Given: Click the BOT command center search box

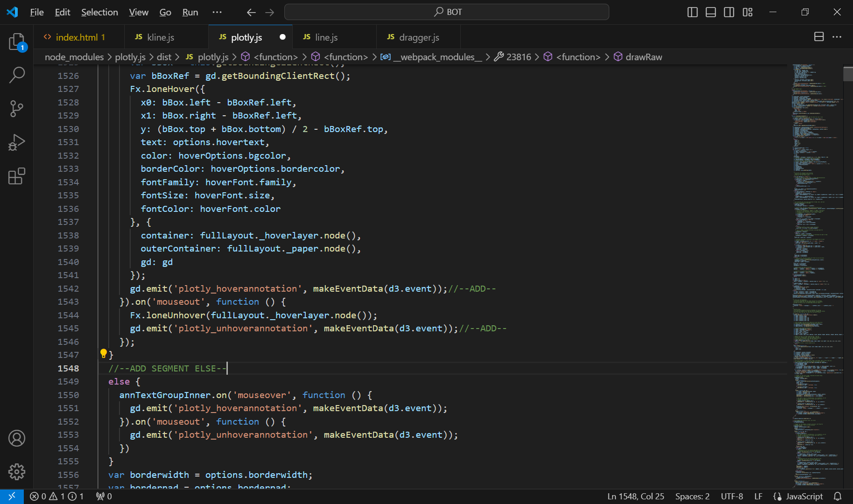Looking at the screenshot, I should point(447,12).
